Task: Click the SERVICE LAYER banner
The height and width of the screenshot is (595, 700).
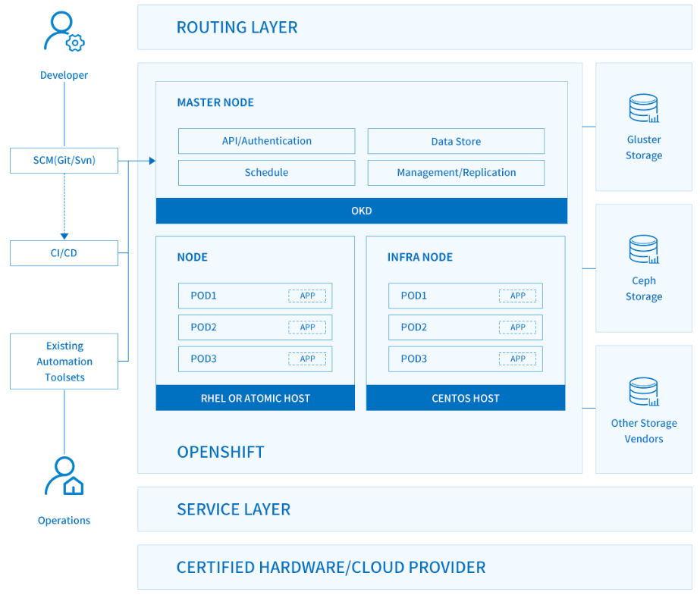Action: point(415,509)
